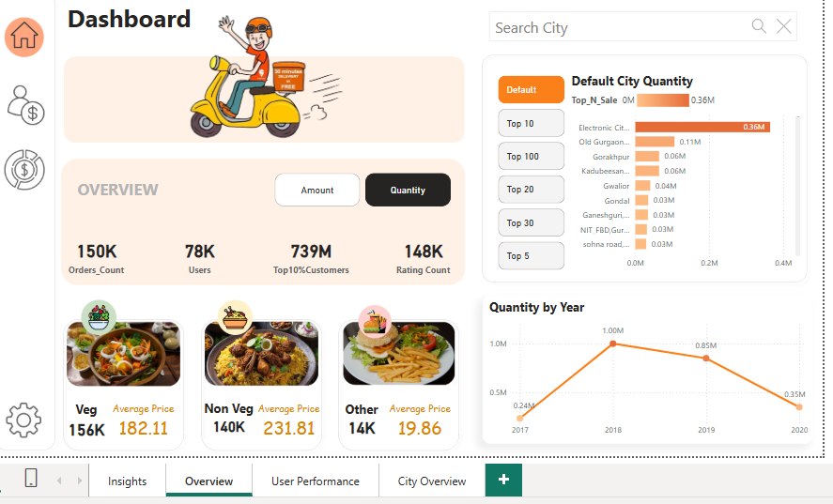Select the Default city filter
Image resolution: width=833 pixels, height=504 pixels.
[x=531, y=89]
